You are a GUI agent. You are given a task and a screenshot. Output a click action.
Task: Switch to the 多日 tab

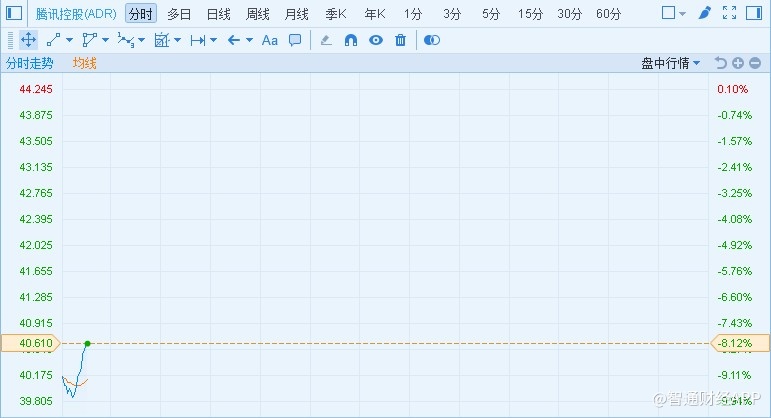(x=179, y=14)
